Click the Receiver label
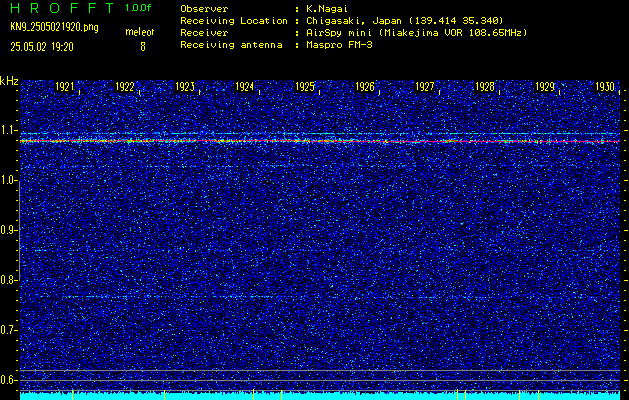 (x=204, y=33)
